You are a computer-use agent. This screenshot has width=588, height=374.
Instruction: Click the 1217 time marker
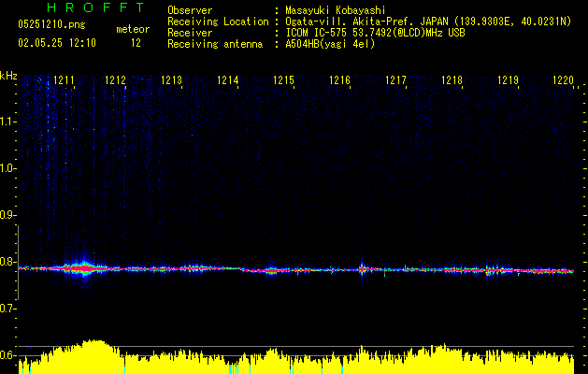[395, 80]
